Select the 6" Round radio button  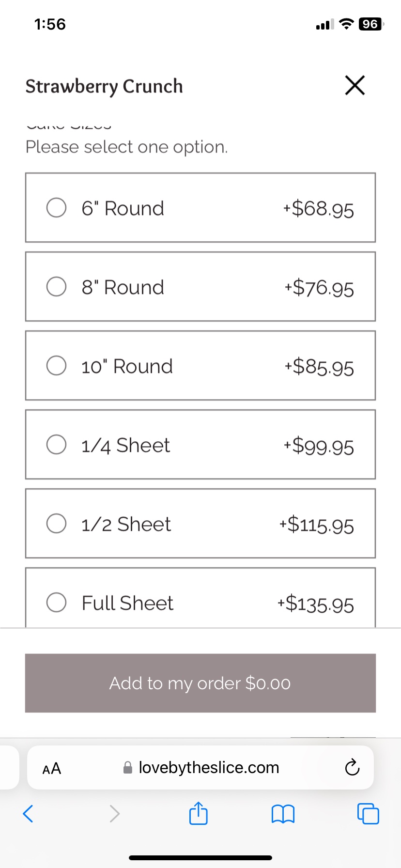pyautogui.click(x=57, y=208)
